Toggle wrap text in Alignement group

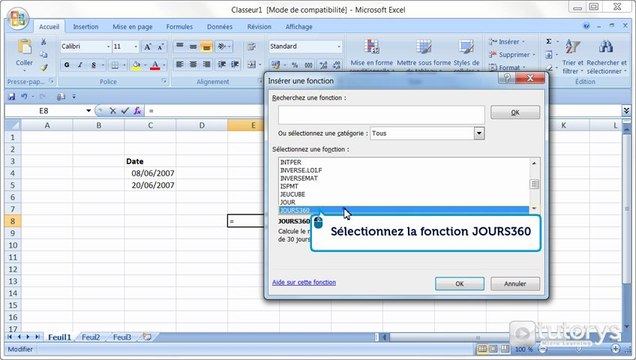click(x=251, y=47)
